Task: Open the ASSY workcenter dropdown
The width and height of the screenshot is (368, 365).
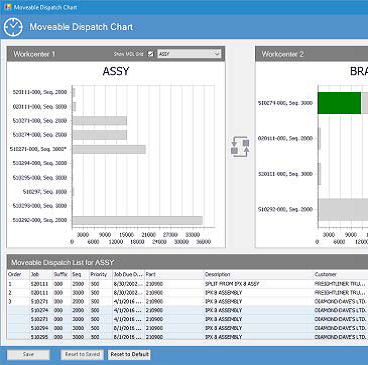Action: (189, 54)
